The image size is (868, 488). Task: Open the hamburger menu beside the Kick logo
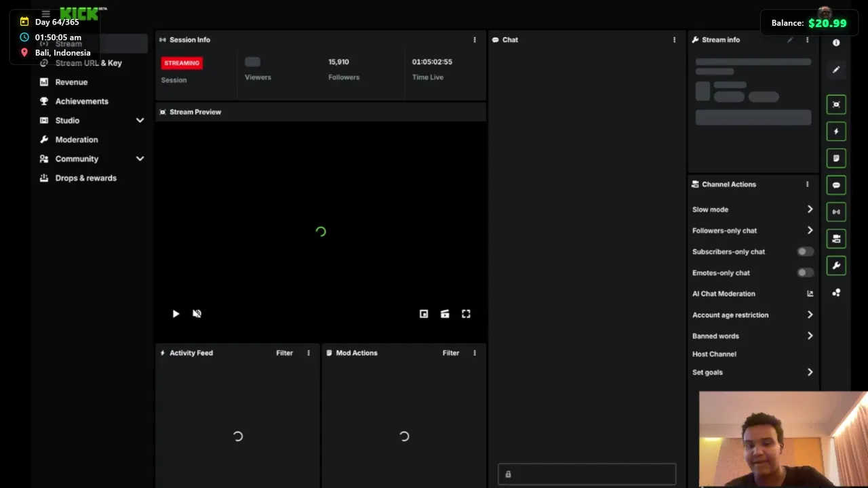45,14
